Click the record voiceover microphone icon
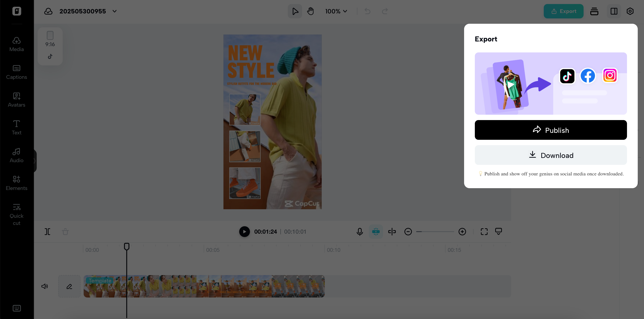The height and width of the screenshot is (319, 644). click(x=360, y=232)
